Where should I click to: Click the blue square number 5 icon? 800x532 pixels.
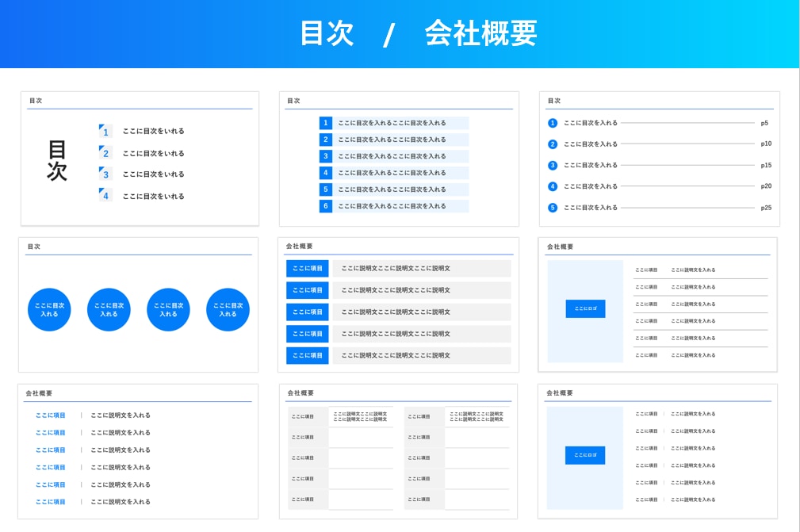(326, 189)
